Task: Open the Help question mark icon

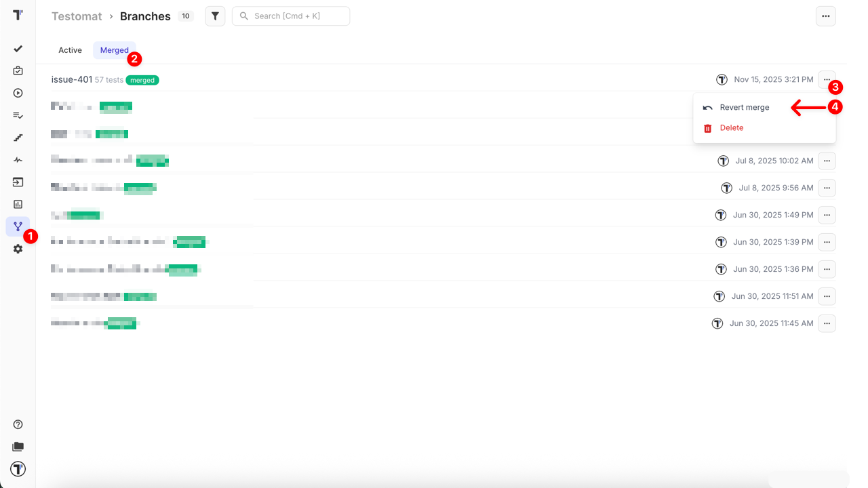Action: pos(18,424)
